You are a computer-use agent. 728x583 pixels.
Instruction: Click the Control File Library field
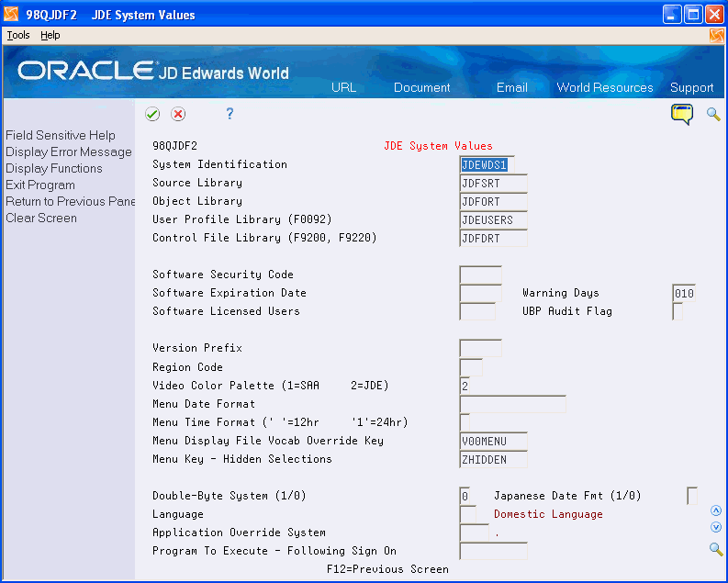pyautogui.click(x=494, y=238)
